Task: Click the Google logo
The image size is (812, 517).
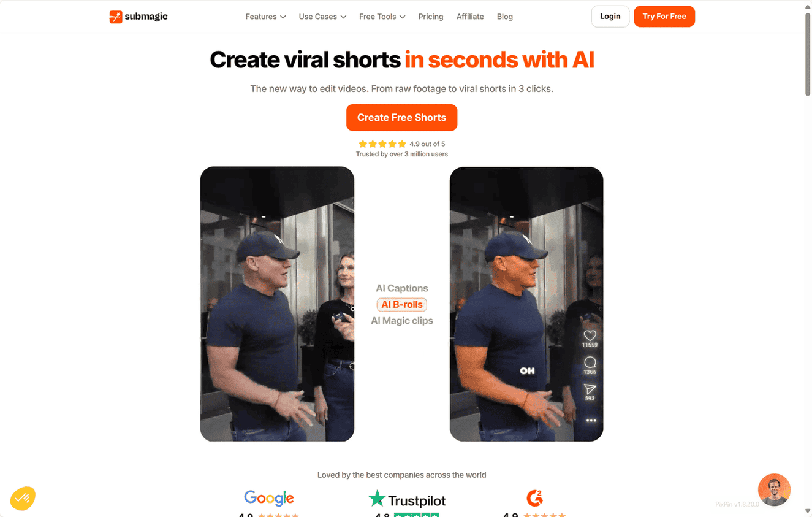Action: 269,498
